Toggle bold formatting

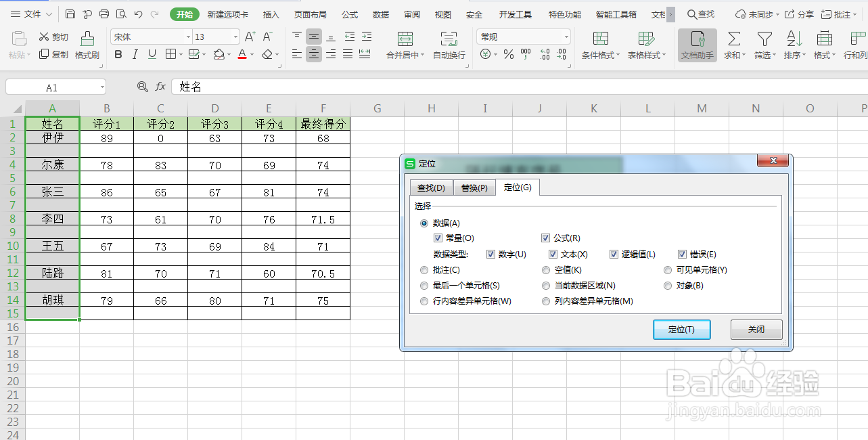tap(118, 54)
